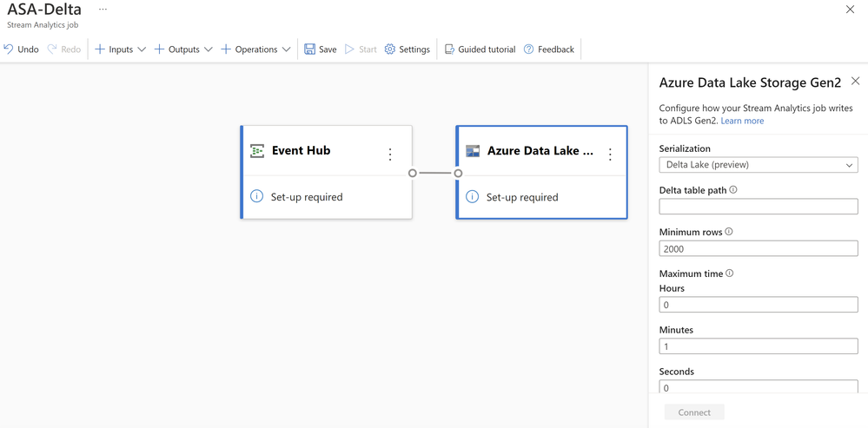Open the Learn more link
The image size is (868, 428).
[x=742, y=121]
